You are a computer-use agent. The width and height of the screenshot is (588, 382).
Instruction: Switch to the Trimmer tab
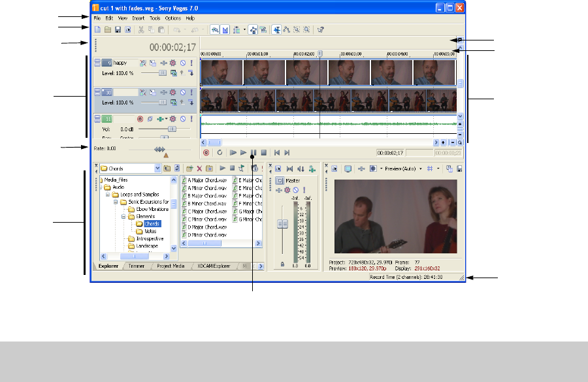coord(137,266)
